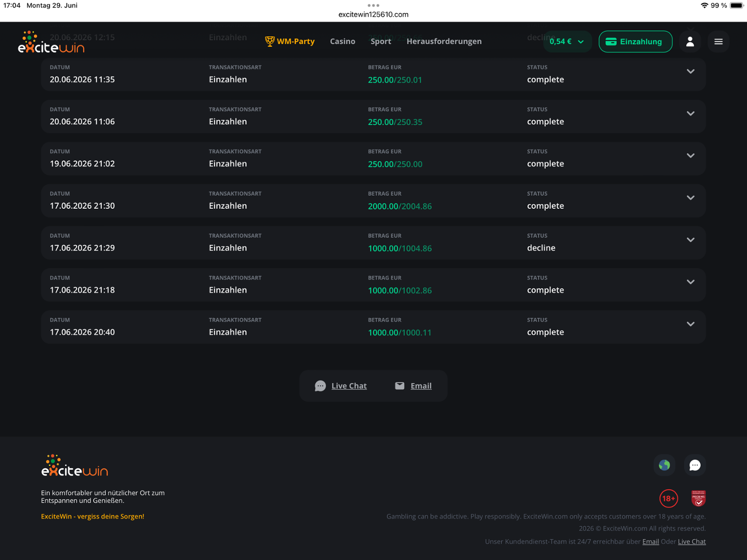Open the hamburger menu icon
747x560 pixels.
(x=718, y=41)
